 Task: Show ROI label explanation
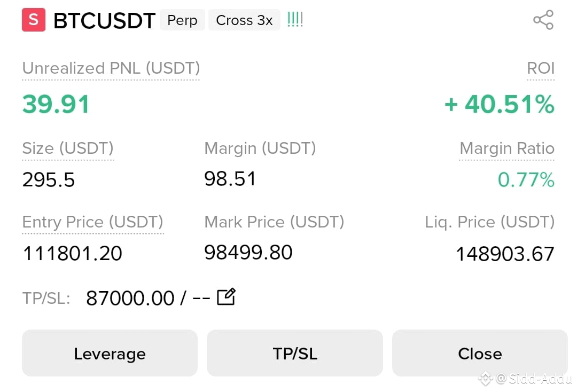tap(541, 68)
